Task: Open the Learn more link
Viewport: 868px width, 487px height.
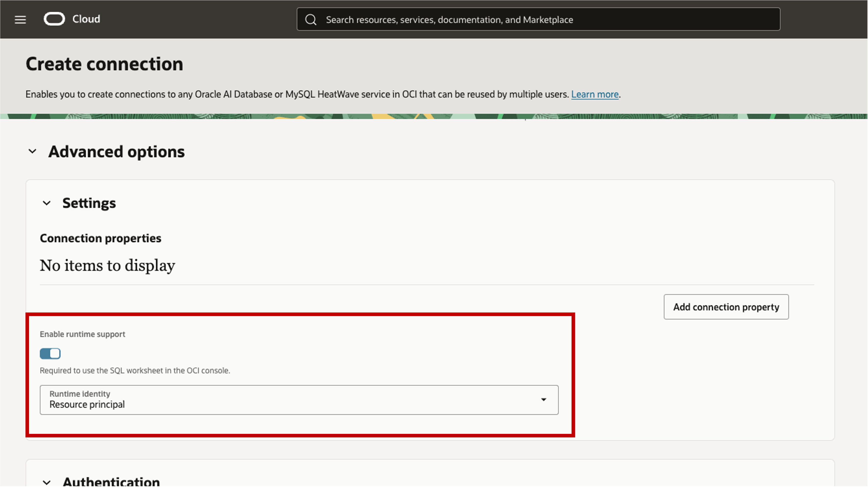Action: pos(595,94)
